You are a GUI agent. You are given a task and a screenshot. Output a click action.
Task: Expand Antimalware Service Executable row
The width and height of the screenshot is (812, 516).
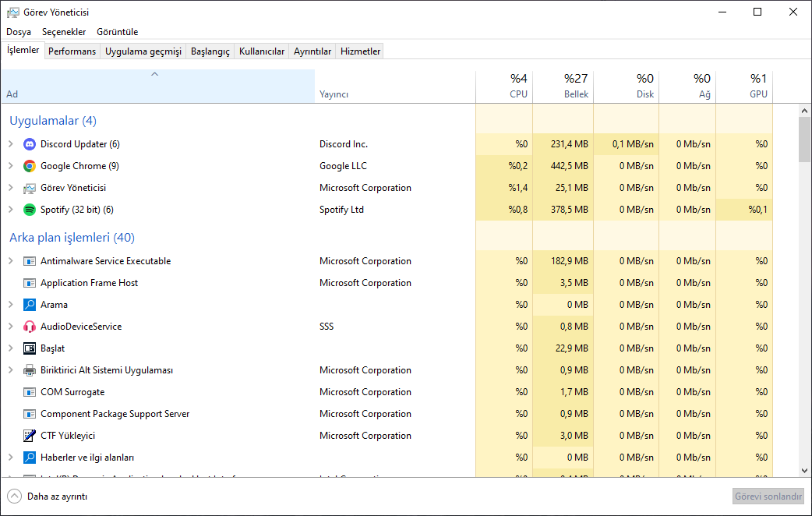click(x=11, y=261)
